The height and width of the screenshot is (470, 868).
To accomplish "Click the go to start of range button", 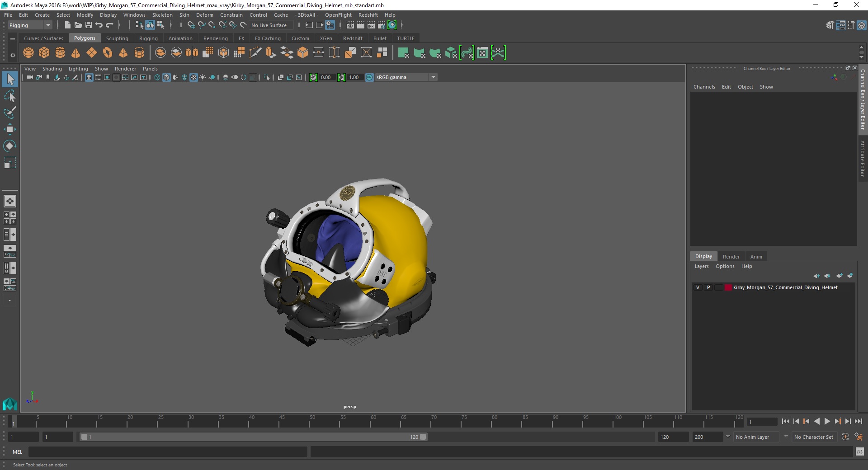I will pyautogui.click(x=786, y=421).
